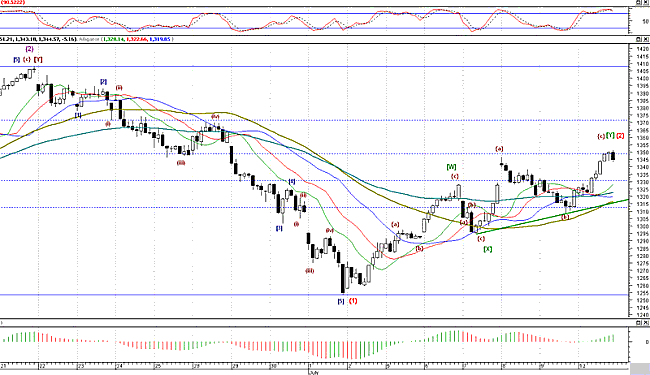Click the 1350 price axis label
This screenshot has height=375, width=650.
tap(643, 152)
